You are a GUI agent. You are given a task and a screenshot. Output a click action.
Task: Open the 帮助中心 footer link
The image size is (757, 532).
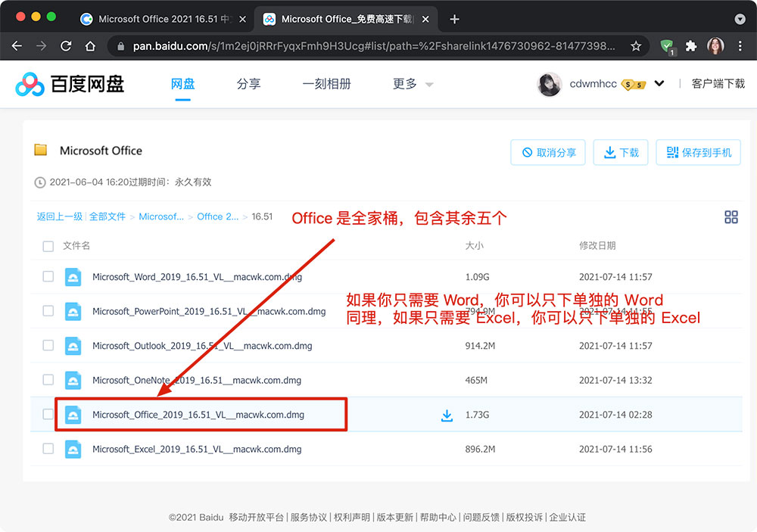pyautogui.click(x=438, y=518)
